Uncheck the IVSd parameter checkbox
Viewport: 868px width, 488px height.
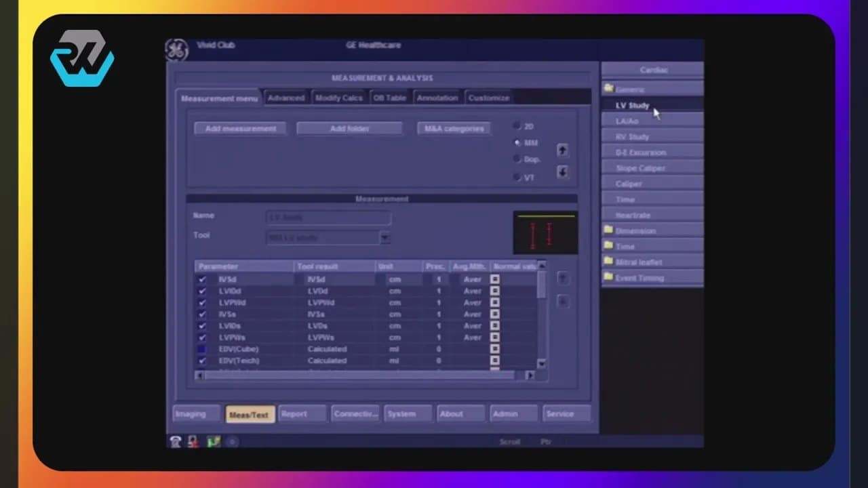202,279
